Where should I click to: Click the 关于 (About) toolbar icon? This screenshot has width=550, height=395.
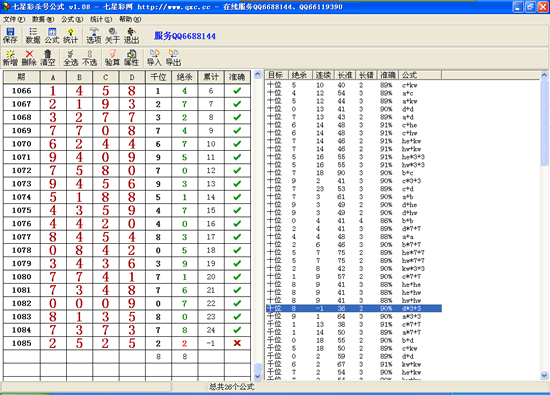tap(112, 36)
